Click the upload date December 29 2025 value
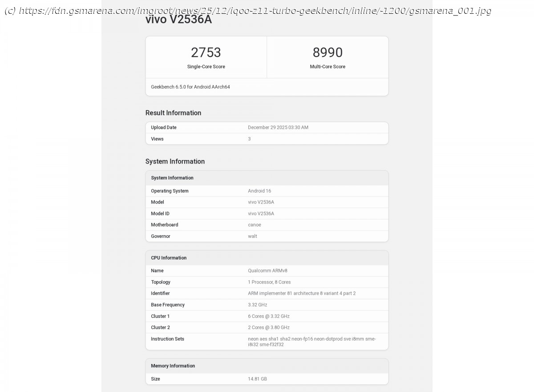The image size is (534, 392). coord(278,128)
